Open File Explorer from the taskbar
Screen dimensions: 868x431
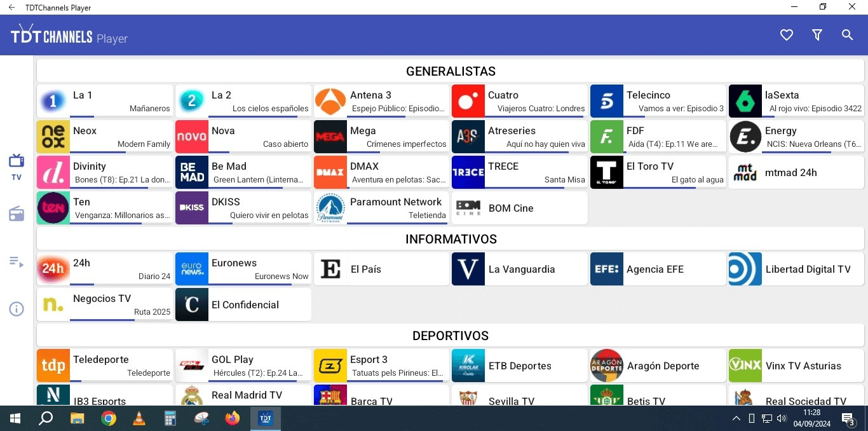[x=77, y=418]
